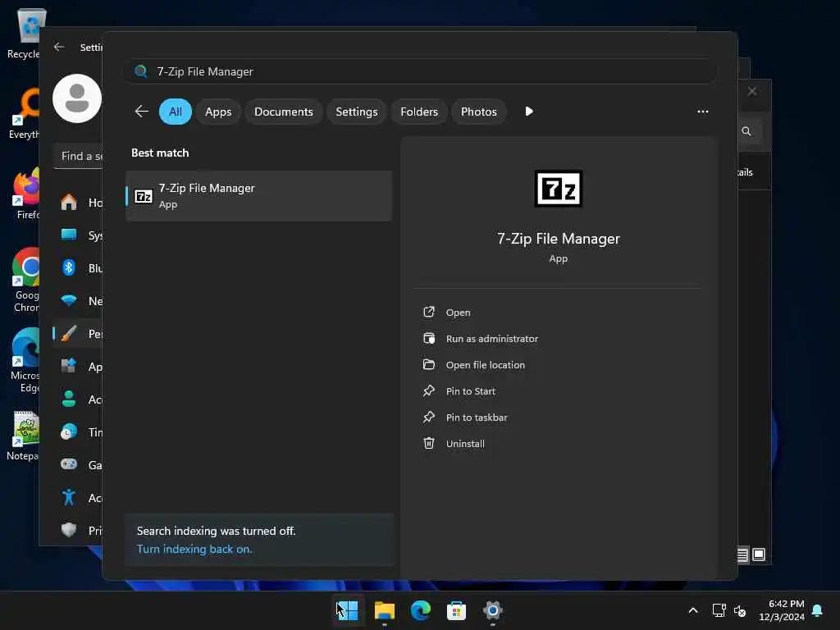This screenshot has height=630, width=840.
Task: Switch to the Photos filter tab
Action: coord(478,112)
